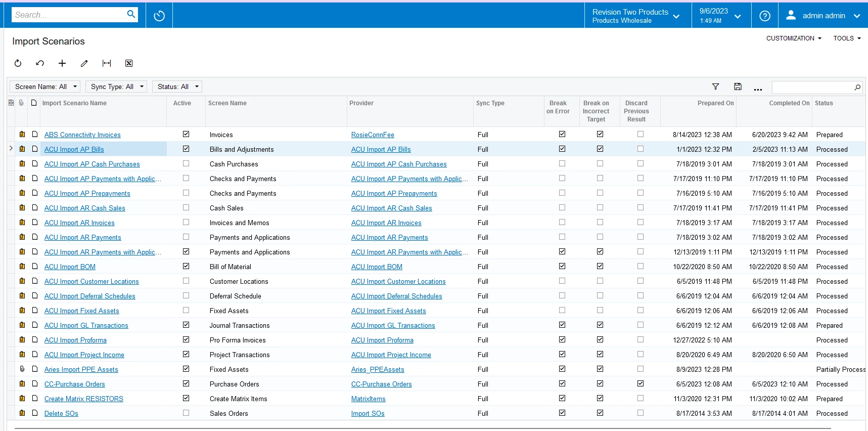Open ACU Import Customer Locations scenario link
868x431 pixels.
(92, 281)
